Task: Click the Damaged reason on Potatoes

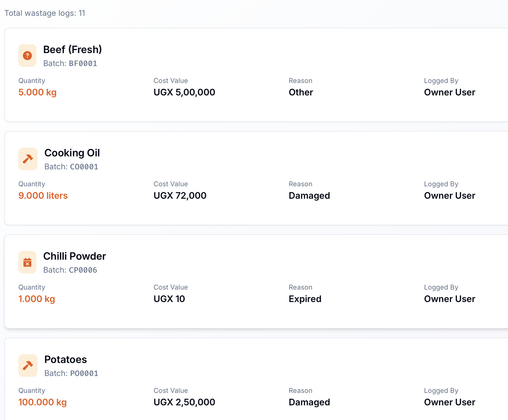Action: click(x=309, y=402)
